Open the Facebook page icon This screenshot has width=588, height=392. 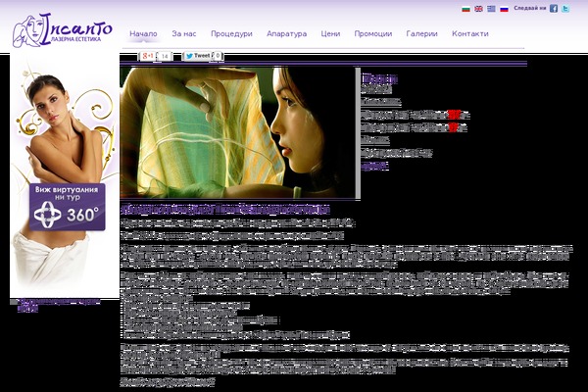(554, 8)
